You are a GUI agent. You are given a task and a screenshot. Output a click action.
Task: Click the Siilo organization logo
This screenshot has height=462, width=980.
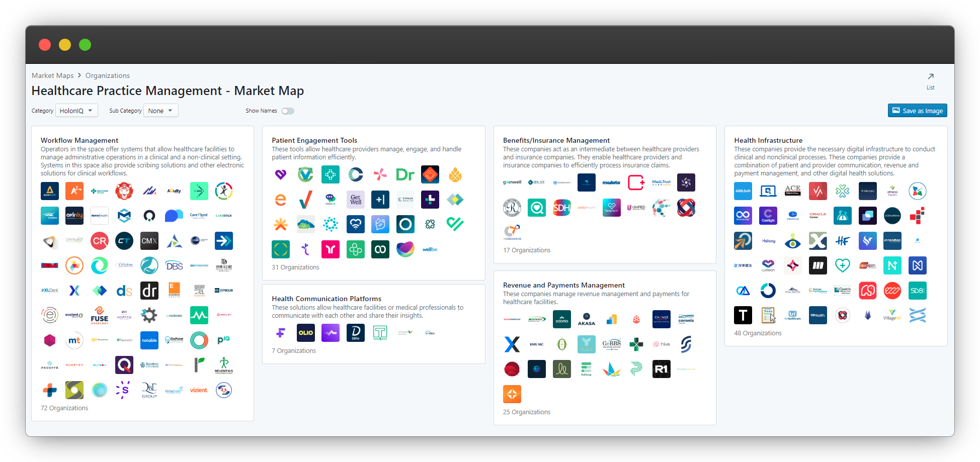tap(356, 333)
